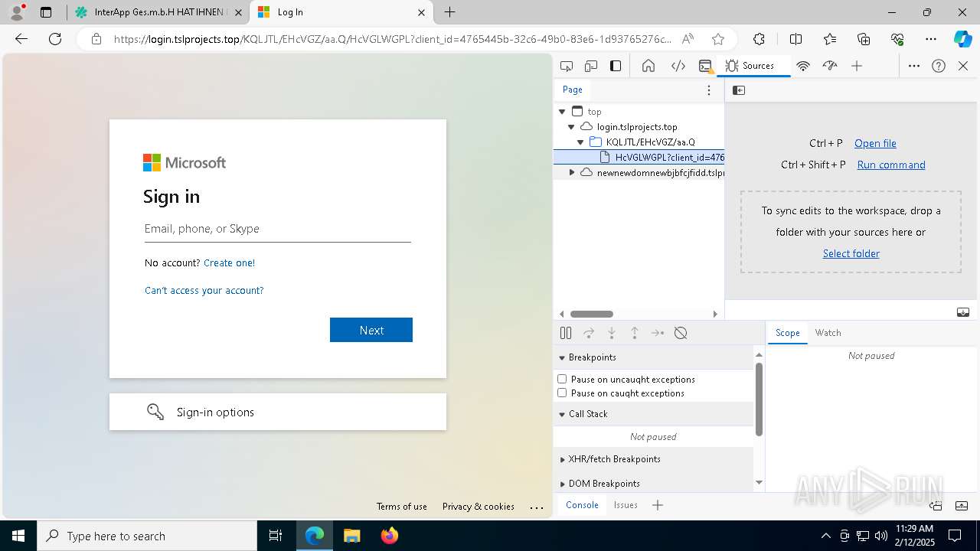Click Terms of use footer link
Viewport: 980px width, 551px height.
coord(402,507)
